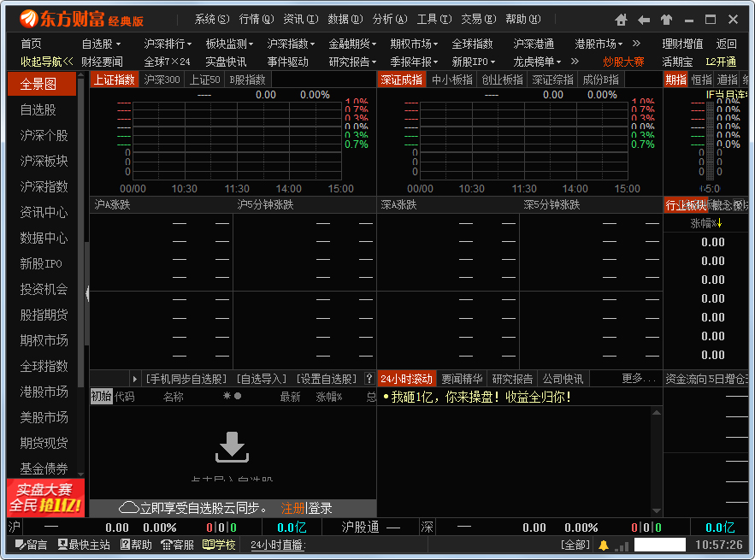Screen dimensions: 755x560
Task: Click [自选导入] button
Action: (x=262, y=379)
